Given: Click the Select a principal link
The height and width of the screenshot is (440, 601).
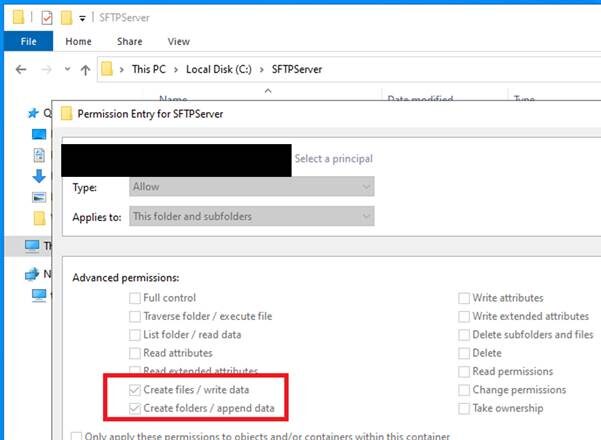Looking at the screenshot, I should pos(333,159).
